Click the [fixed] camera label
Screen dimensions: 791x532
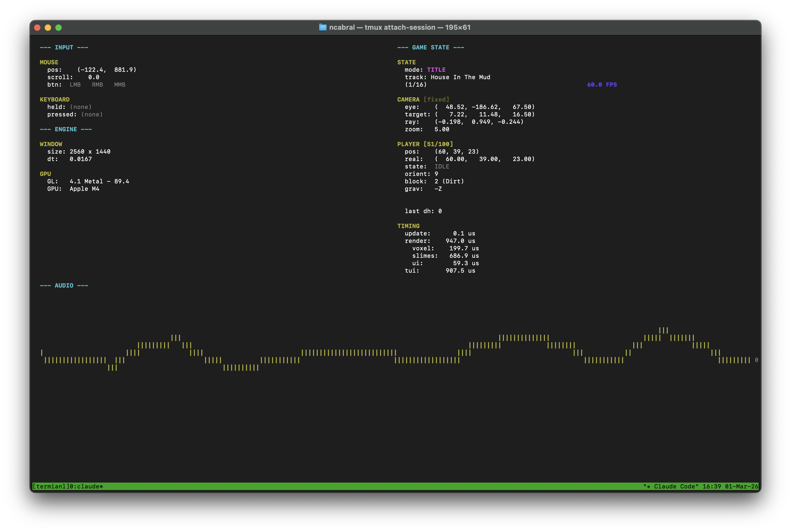coord(436,99)
